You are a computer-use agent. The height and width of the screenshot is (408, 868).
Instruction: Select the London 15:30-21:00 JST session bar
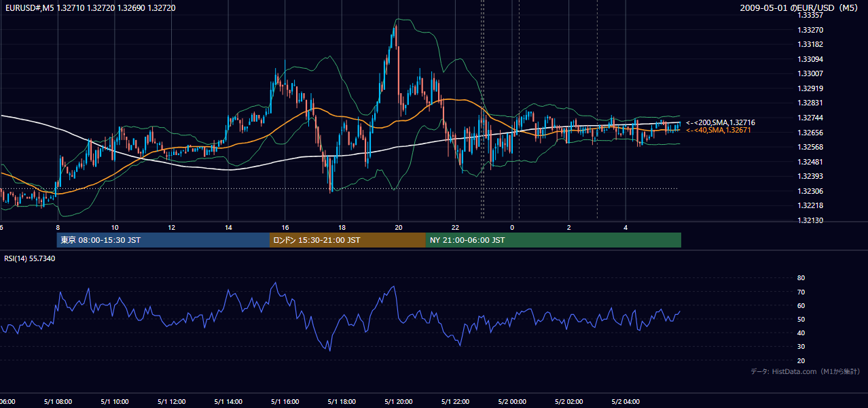[x=348, y=240]
